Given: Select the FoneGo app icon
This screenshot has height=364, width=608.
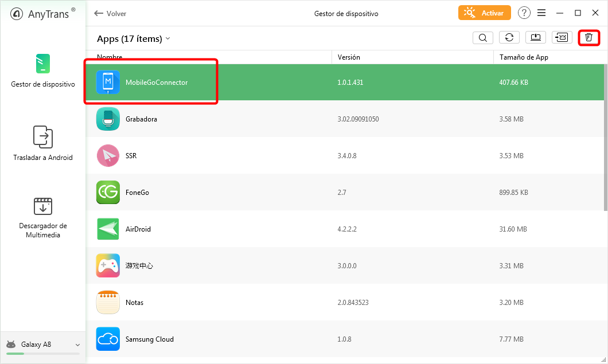Looking at the screenshot, I should click(108, 193).
